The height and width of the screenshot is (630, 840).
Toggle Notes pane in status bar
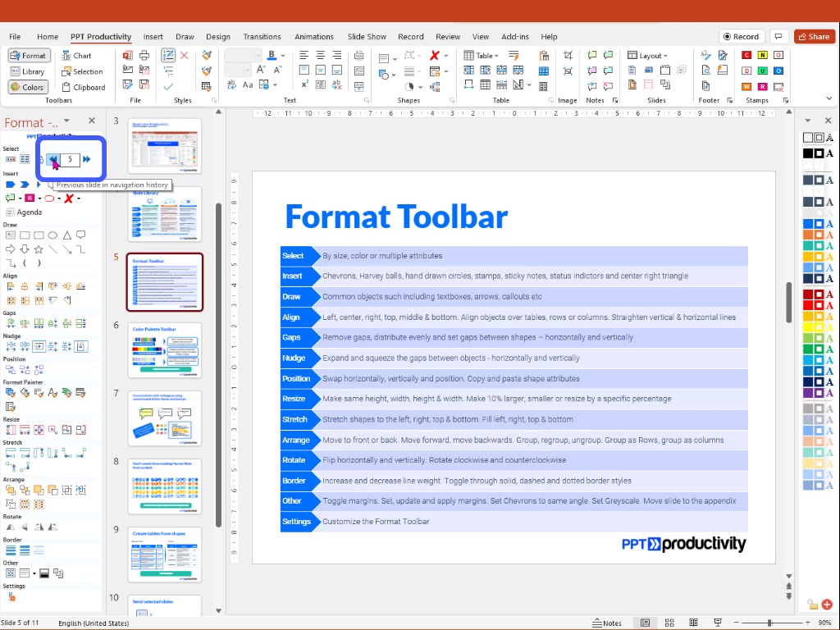[607, 623]
